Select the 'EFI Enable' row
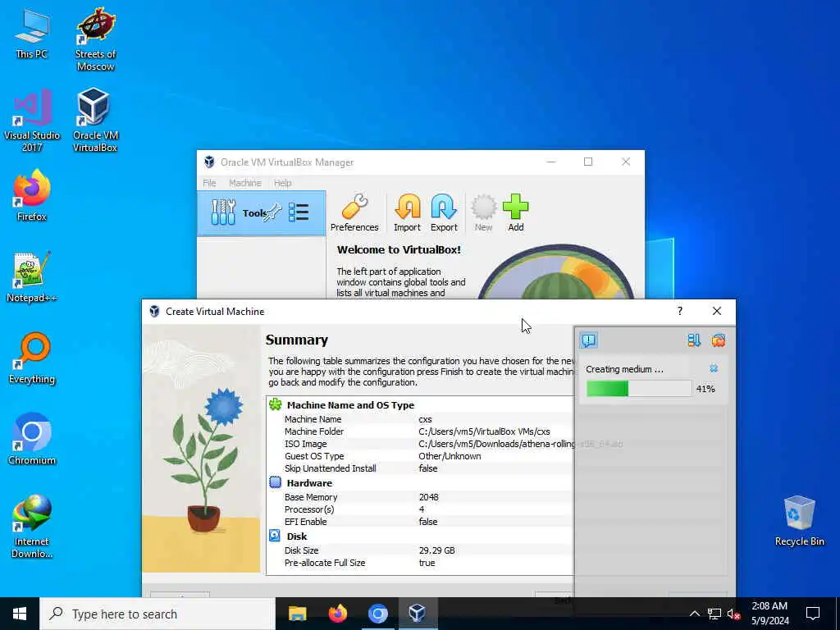This screenshot has width=840, height=630. click(420, 522)
